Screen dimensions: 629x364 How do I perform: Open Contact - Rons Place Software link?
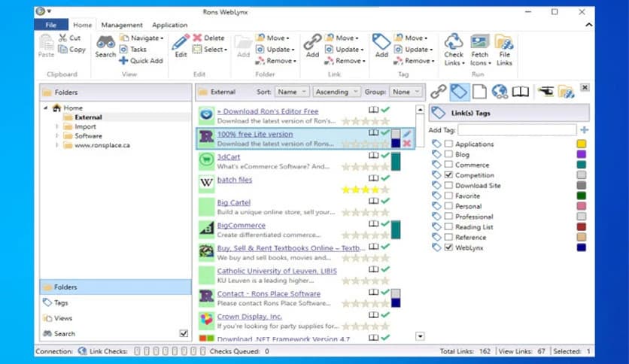(269, 293)
